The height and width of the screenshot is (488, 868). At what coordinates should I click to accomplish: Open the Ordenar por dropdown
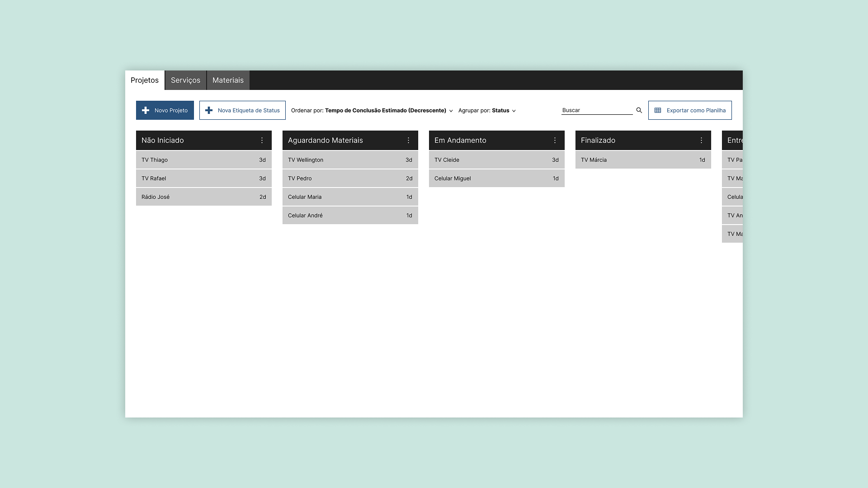tap(372, 111)
